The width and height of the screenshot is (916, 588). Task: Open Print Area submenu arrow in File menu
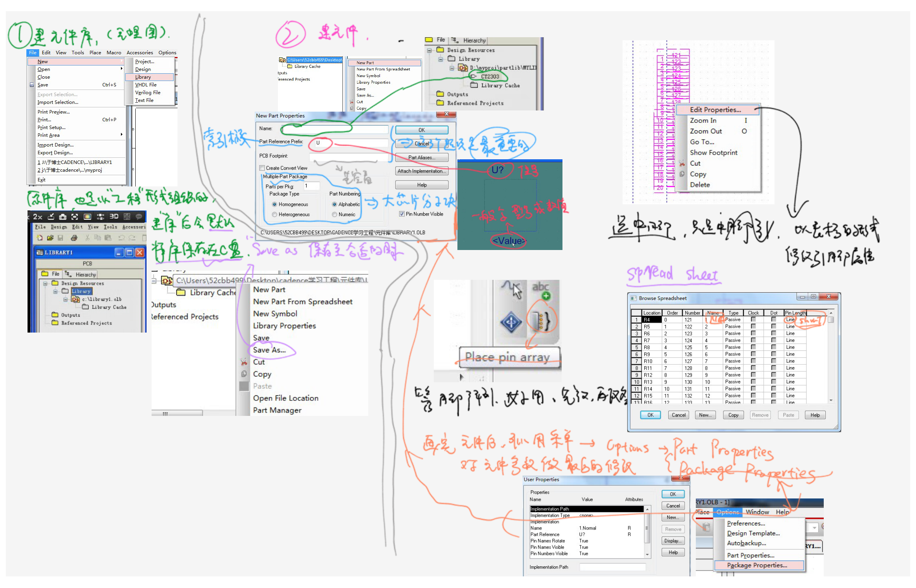coord(121,134)
